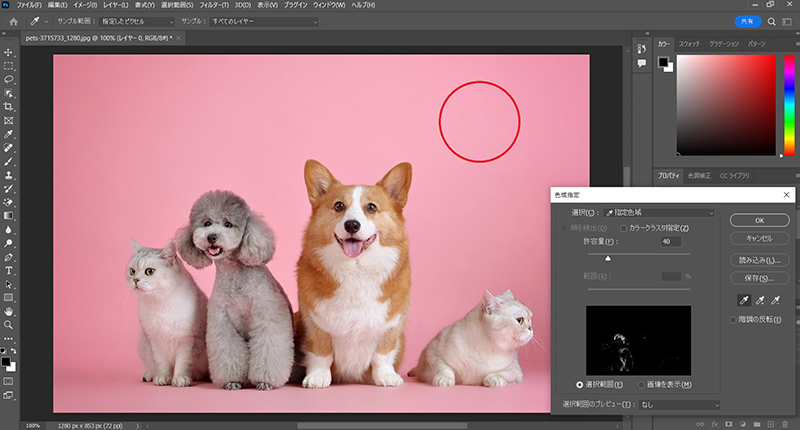Open the イメージ menu
Image resolution: width=800 pixels, height=430 pixels.
pyautogui.click(x=85, y=5)
